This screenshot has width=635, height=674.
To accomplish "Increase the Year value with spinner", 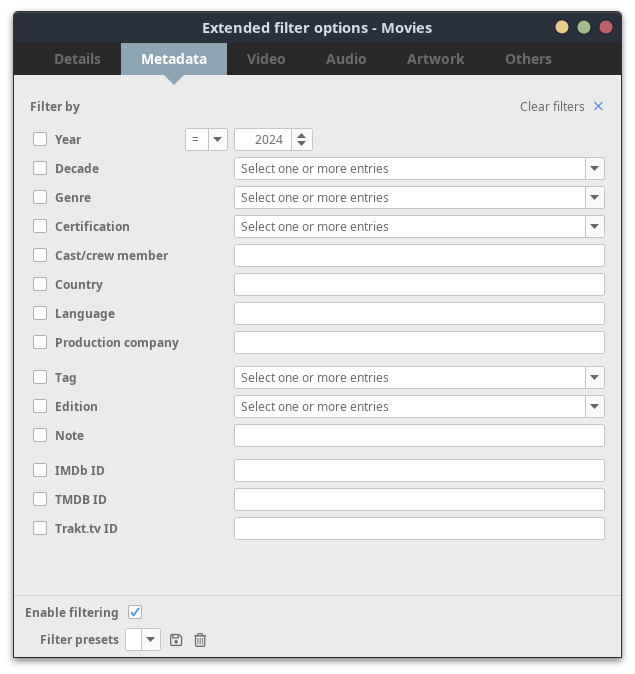I will tap(303, 135).
